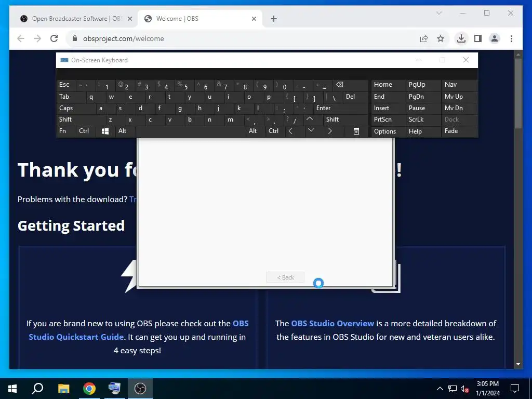Click PrtScn key on On-Screen Keyboard
532x399 pixels.
[x=388, y=119]
